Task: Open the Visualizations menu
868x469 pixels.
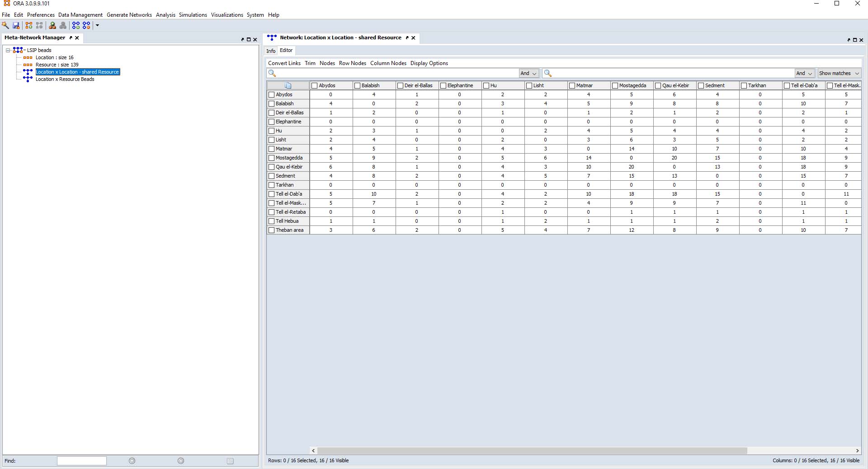Action: 227,15
